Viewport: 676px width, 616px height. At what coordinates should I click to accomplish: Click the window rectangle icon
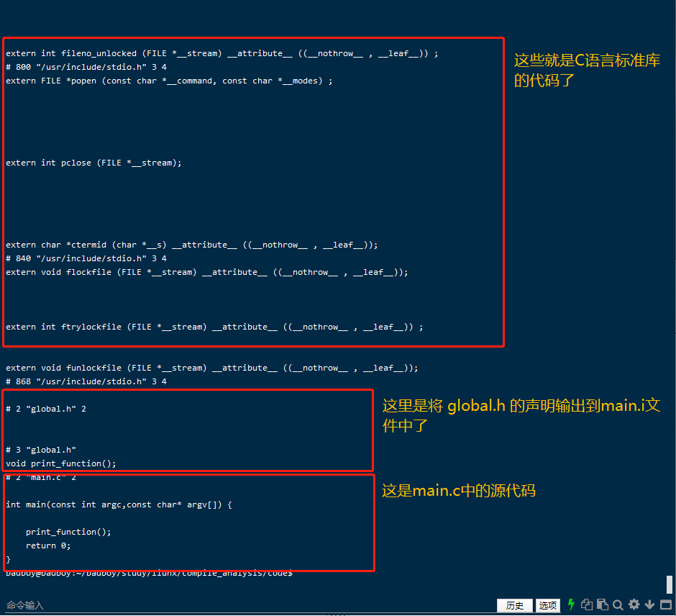[x=666, y=604]
